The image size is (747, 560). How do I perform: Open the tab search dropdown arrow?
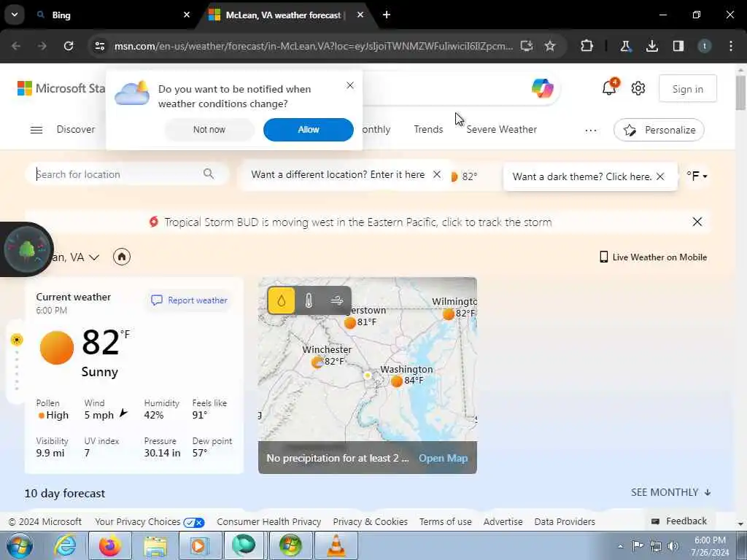(x=15, y=15)
